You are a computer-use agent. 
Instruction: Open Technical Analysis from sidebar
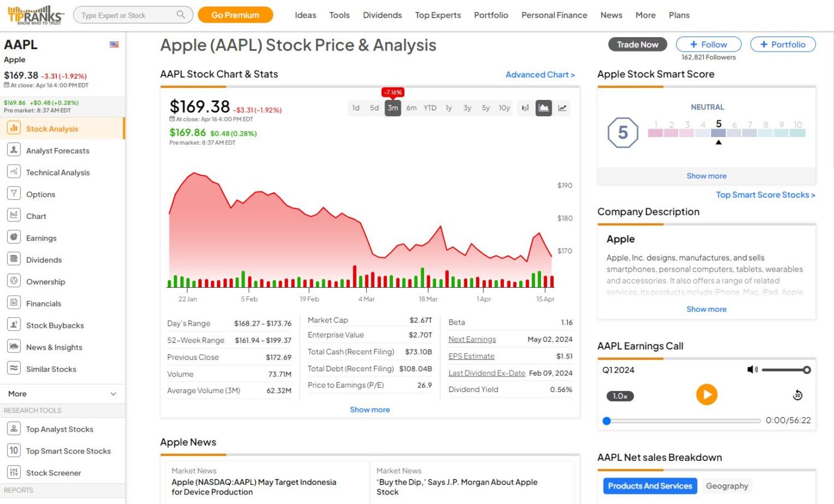tap(58, 172)
